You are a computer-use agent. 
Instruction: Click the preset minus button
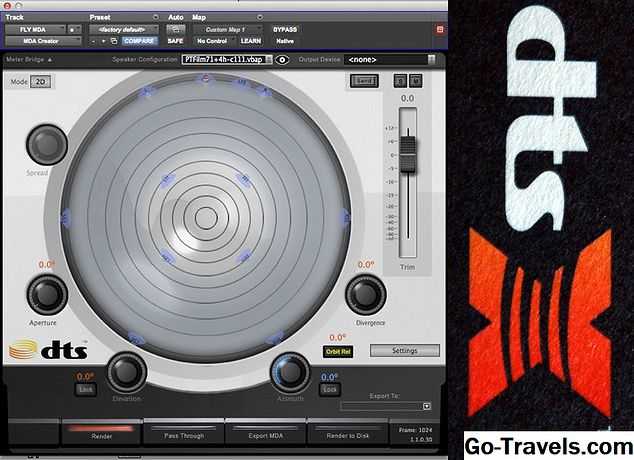tap(93, 41)
